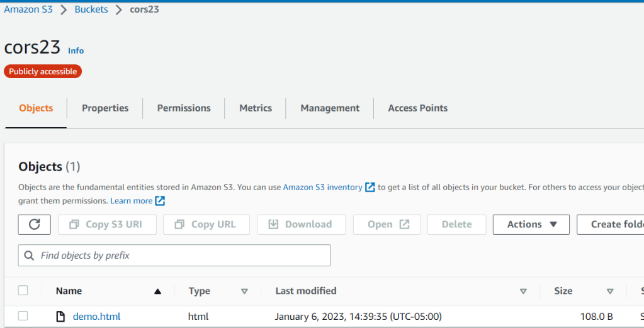Viewport: 644px width, 328px height.
Task: Navigate to Amazon S3 breadcrumb
Action: 28,9
